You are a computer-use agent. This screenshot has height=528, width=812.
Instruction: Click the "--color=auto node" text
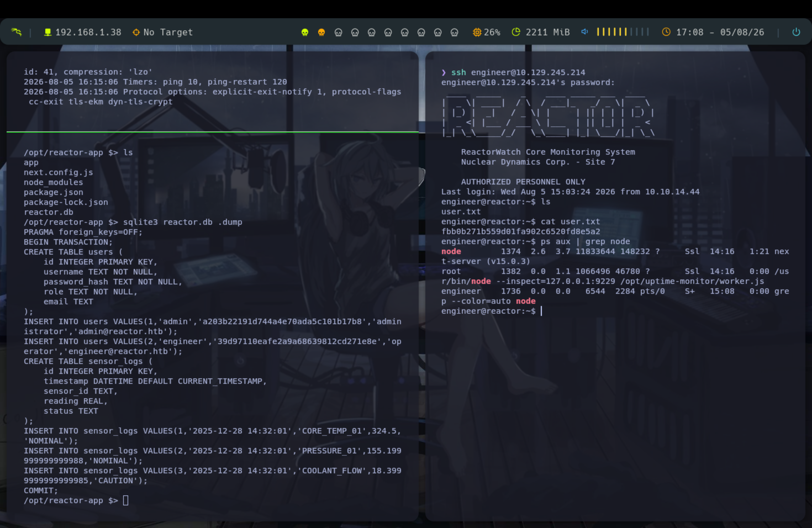pyautogui.click(x=493, y=301)
